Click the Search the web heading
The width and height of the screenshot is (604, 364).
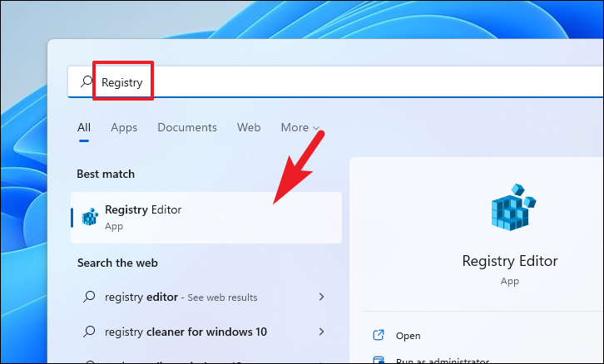(x=117, y=263)
